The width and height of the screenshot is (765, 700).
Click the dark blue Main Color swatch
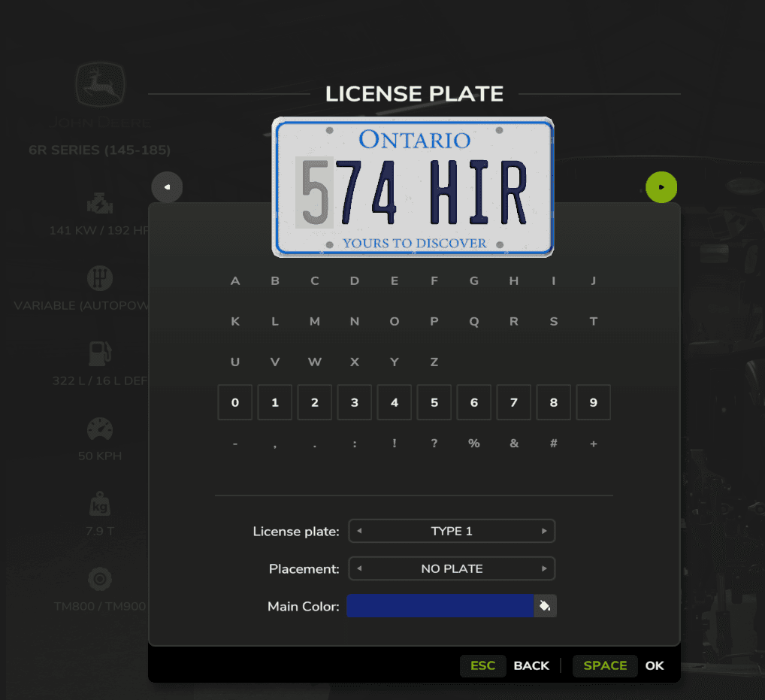(x=440, y=606)
